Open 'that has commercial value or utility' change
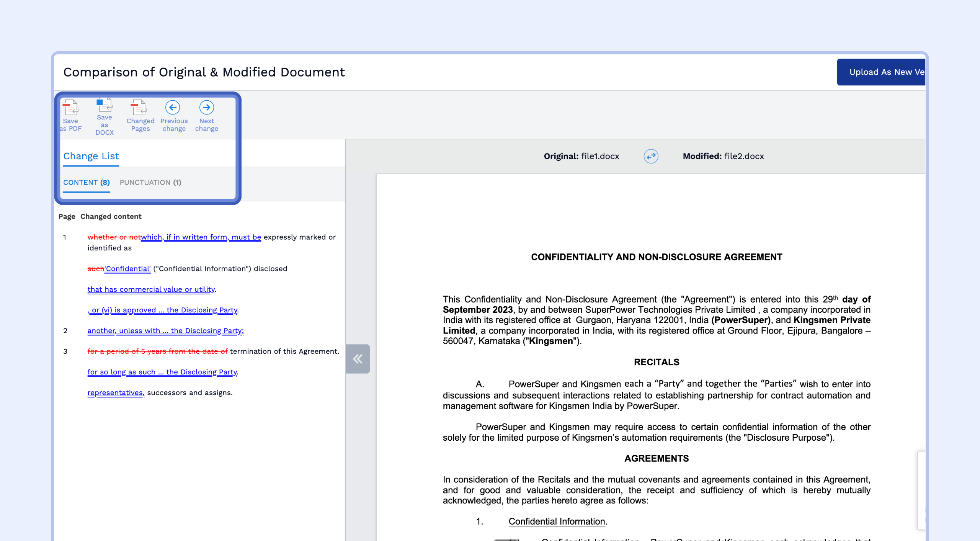This screenshot has height=541, width=980. pos(151,289)
